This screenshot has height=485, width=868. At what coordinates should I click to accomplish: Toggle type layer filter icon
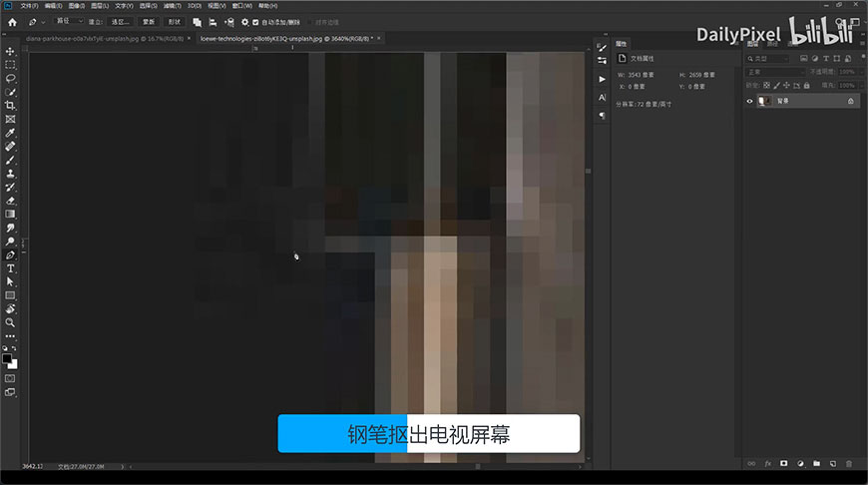point(826,58)
